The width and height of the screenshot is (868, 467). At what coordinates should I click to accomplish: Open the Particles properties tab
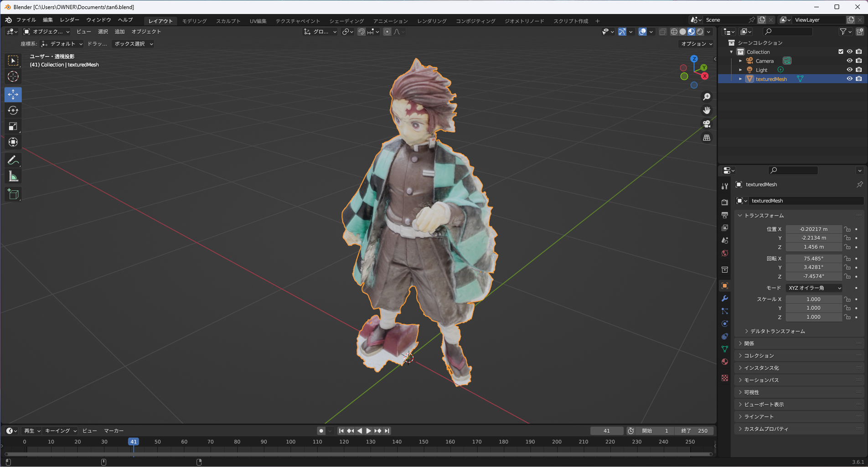[725, 311]
